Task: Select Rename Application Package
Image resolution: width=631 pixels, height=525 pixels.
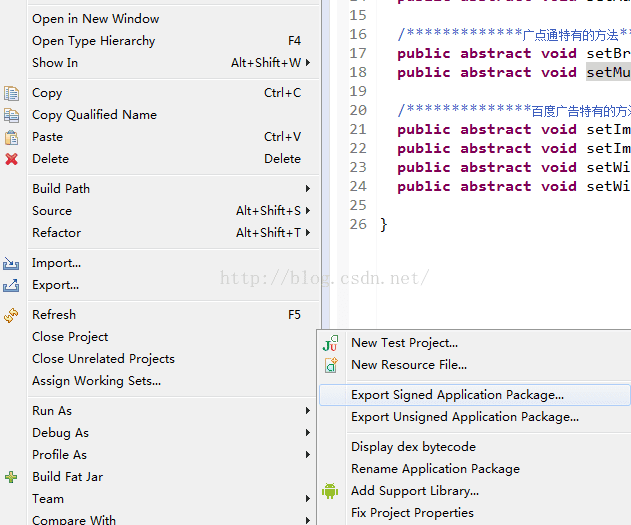Action: click(435, 469)
